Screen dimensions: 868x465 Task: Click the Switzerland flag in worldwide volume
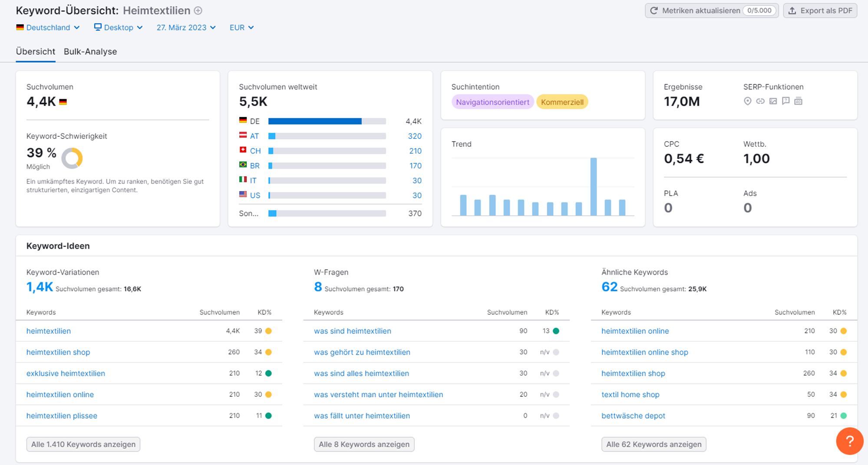point(243,150)
